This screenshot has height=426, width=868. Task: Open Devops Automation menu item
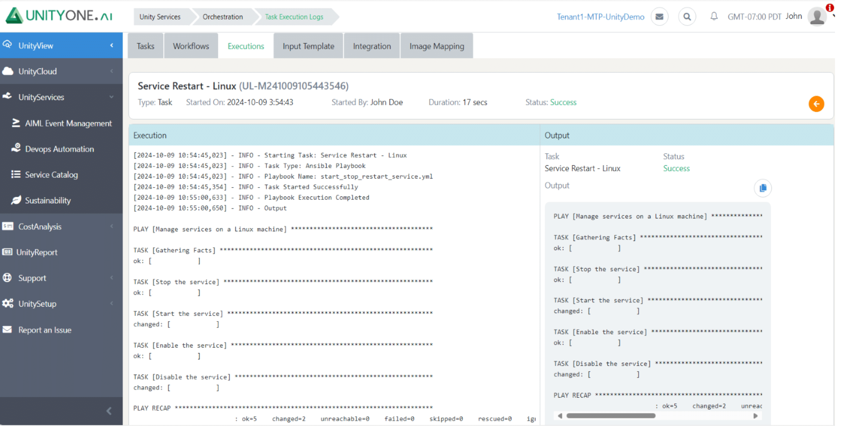[59, 149]
